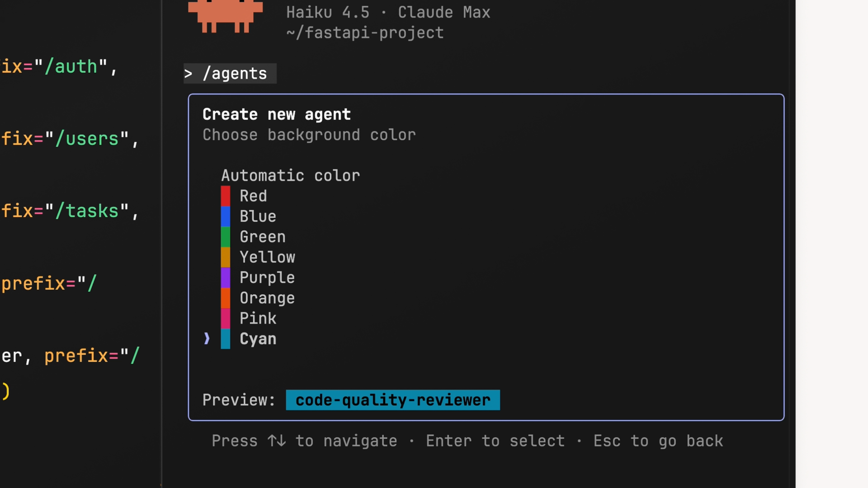Click the Claude Code crab mascot icon

tap(225, 16)
